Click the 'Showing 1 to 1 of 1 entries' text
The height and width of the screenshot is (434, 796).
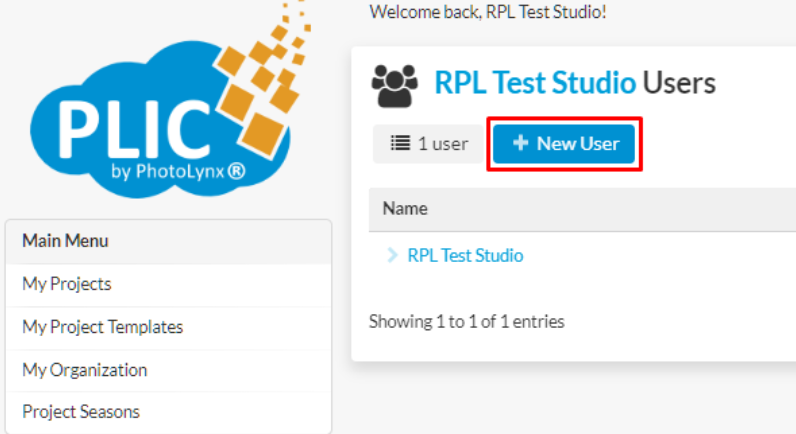[x=467, y=322]
